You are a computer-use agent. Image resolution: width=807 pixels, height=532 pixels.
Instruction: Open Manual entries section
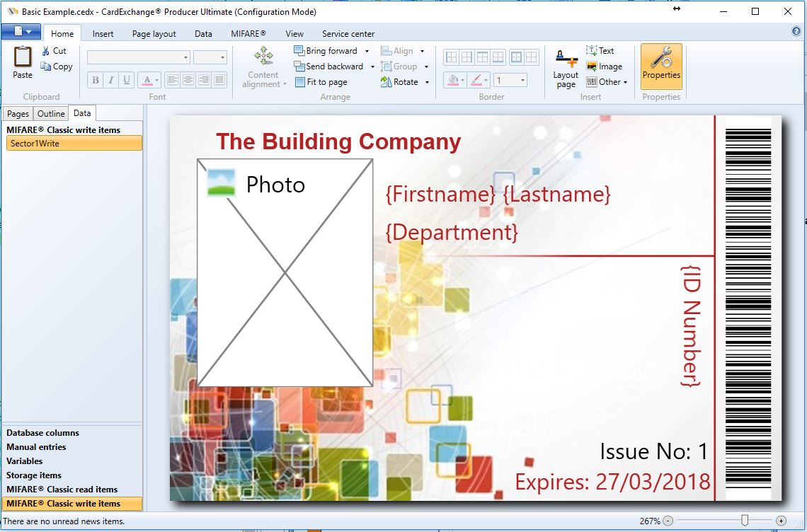(36, 447)
